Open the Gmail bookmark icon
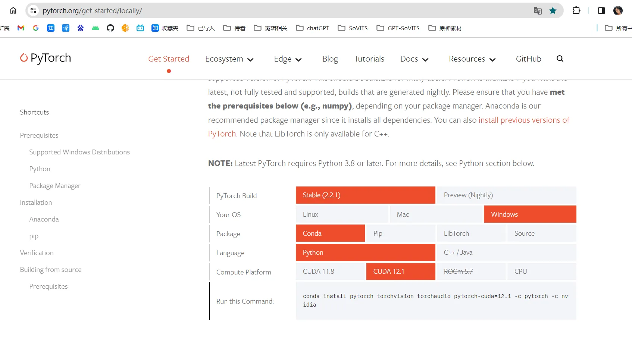The width and height of the screenshot is (632, 364). pyautogui.click(x=21, y=28)
